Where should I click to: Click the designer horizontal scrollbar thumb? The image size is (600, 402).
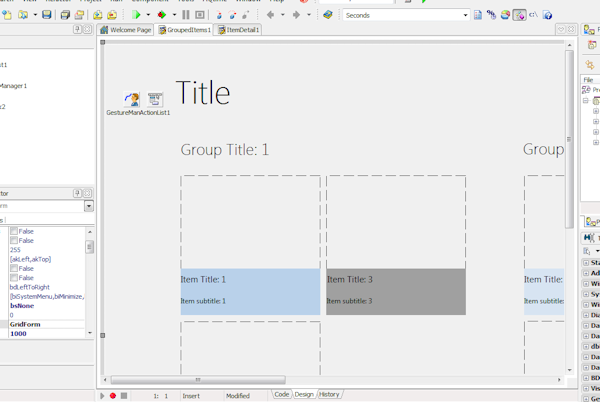[197, 380]
